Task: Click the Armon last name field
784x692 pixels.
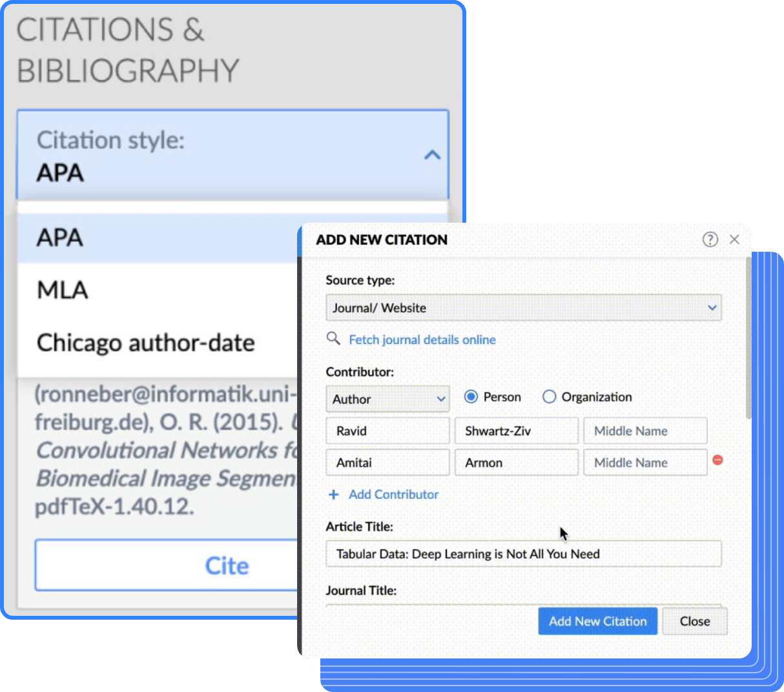Action: tap(517, 462)
